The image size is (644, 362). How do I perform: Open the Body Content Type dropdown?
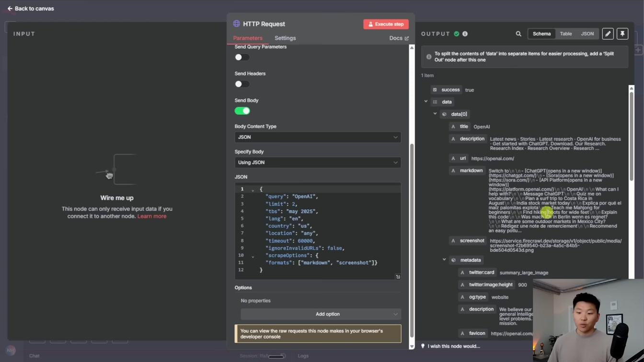[318, 137]
